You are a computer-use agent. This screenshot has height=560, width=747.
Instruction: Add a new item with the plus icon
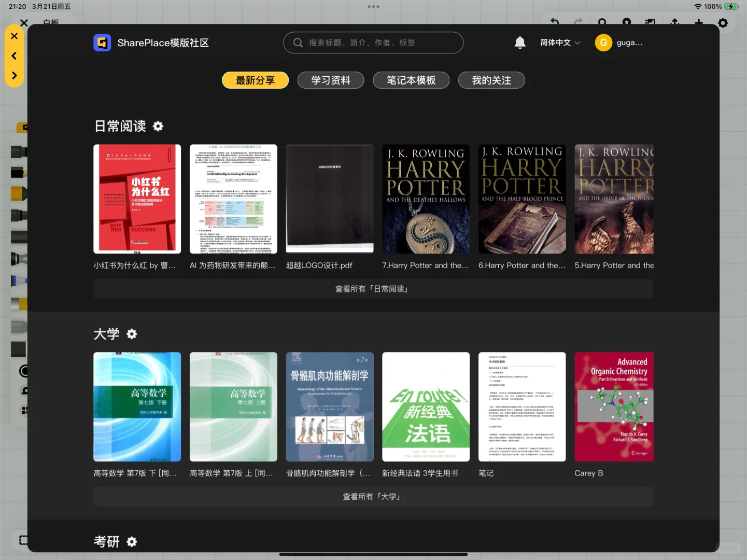tap(698, 23)
